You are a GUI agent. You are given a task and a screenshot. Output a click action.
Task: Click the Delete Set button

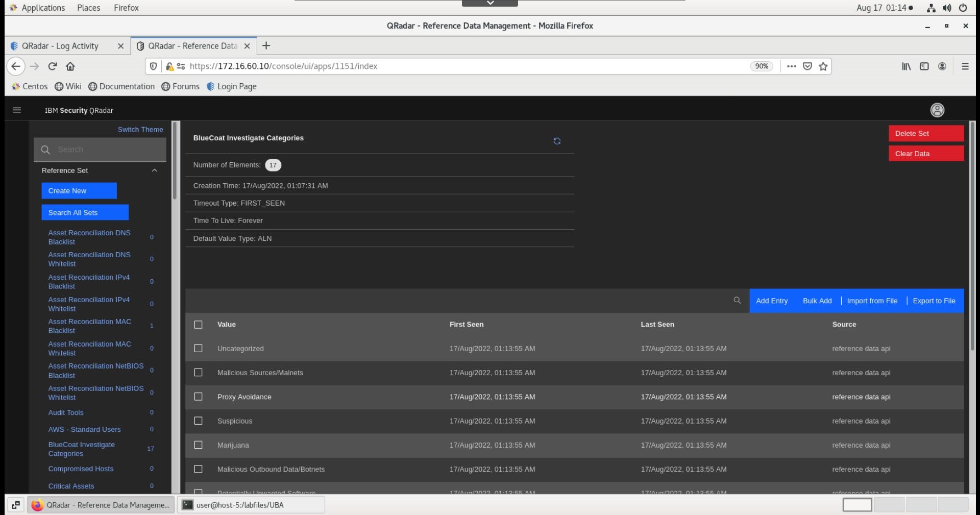click(x=926, y=133)
